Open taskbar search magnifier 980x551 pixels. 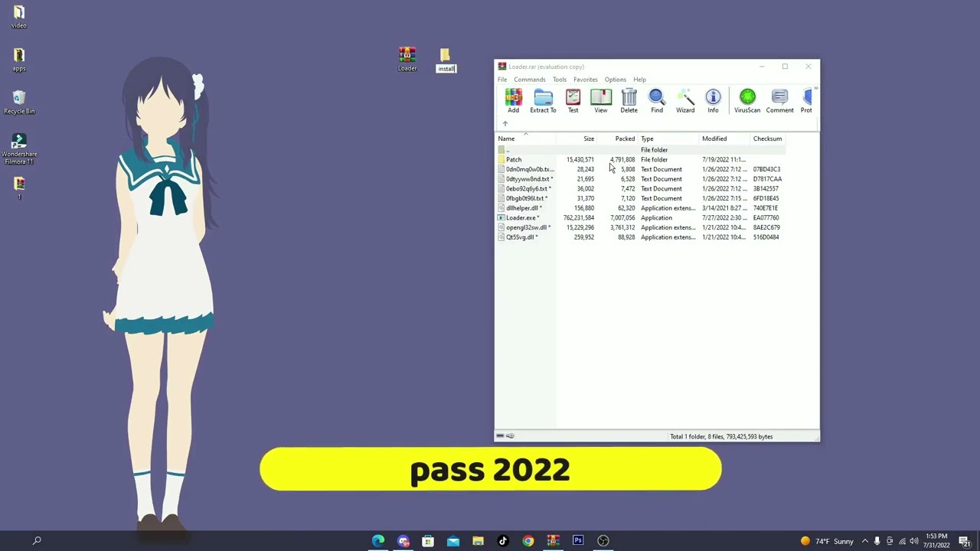(36, 541)
